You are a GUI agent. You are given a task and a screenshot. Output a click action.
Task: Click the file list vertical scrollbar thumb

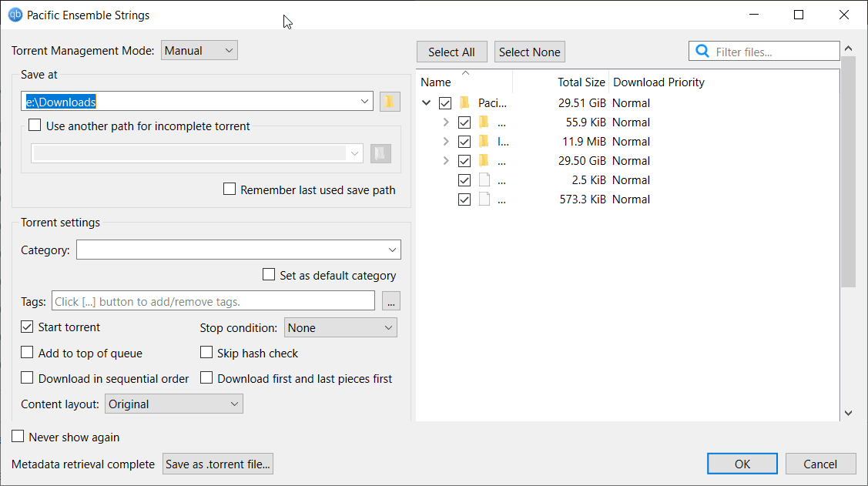pos(848,172)
